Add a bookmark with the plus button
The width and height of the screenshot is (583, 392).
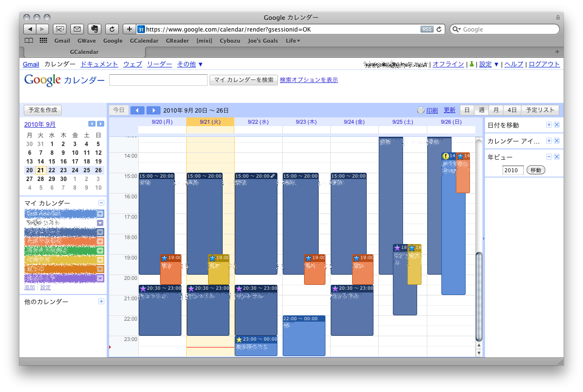129,29
